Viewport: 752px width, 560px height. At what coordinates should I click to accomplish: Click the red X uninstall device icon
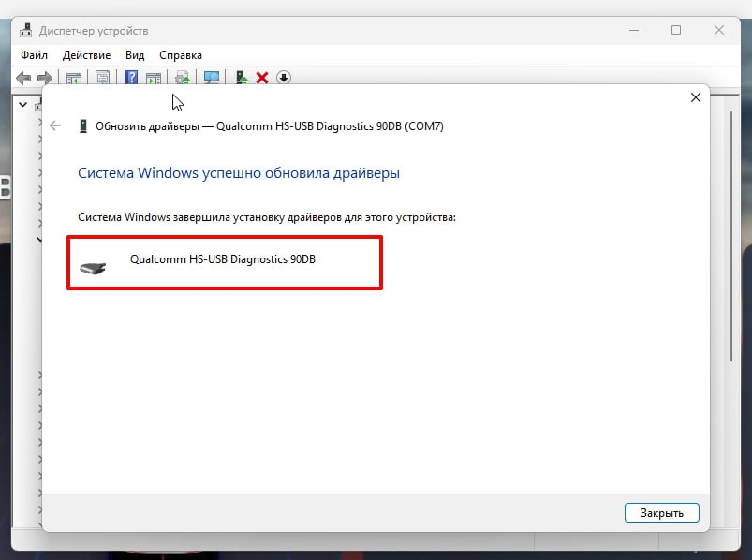[x=262, y=78]
